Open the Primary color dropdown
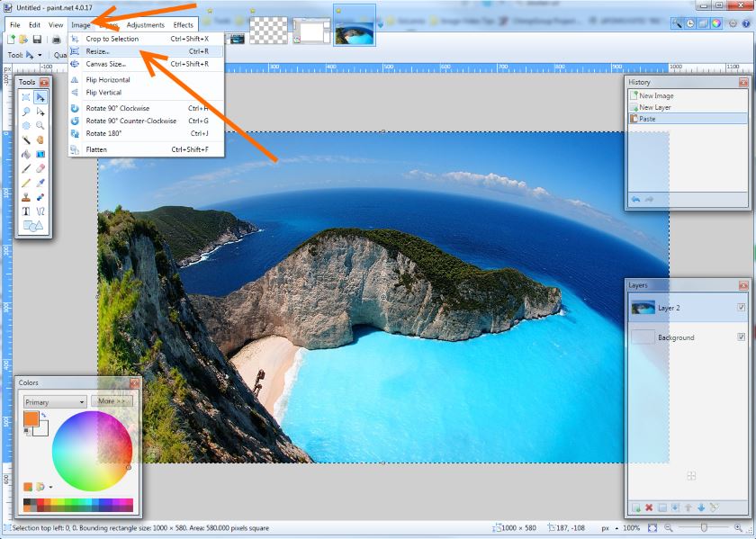The image size is (756, 539). click(55, 402)
